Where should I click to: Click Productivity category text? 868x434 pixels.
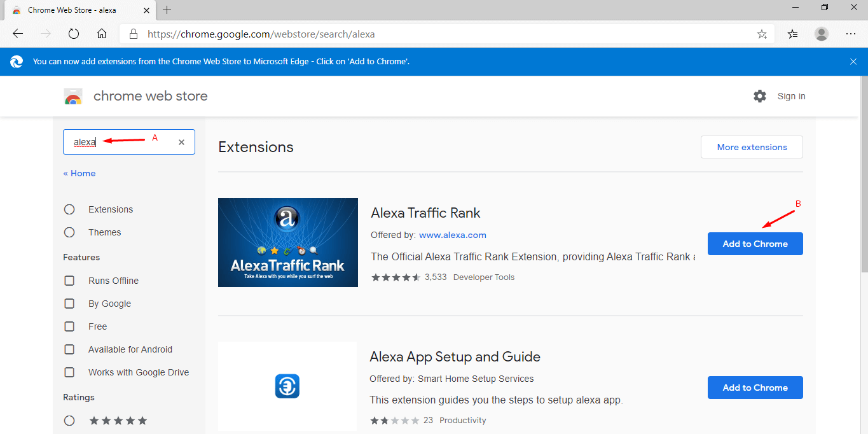[463, 421]
